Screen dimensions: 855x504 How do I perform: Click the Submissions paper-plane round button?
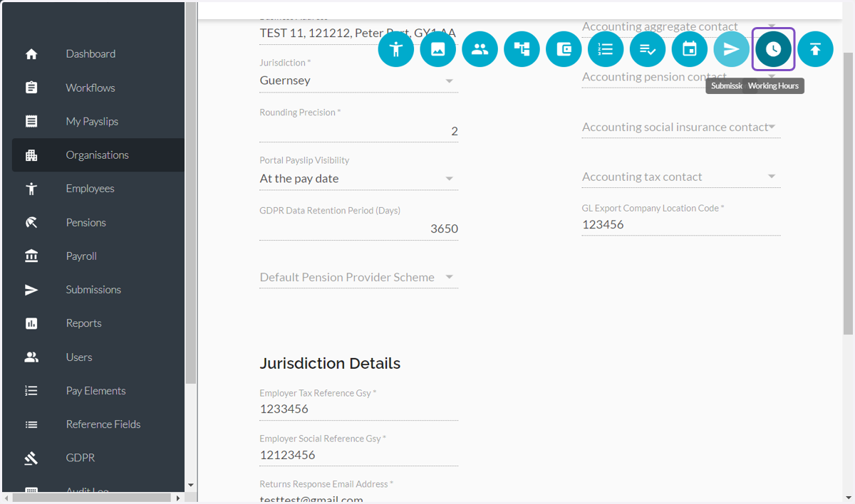tap(732, 49)
